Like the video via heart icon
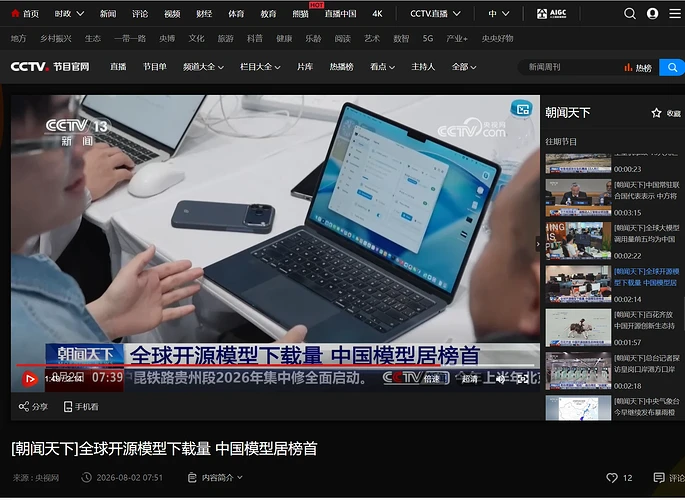The height and width of the screenshot is (500, 685). point(612,478)
